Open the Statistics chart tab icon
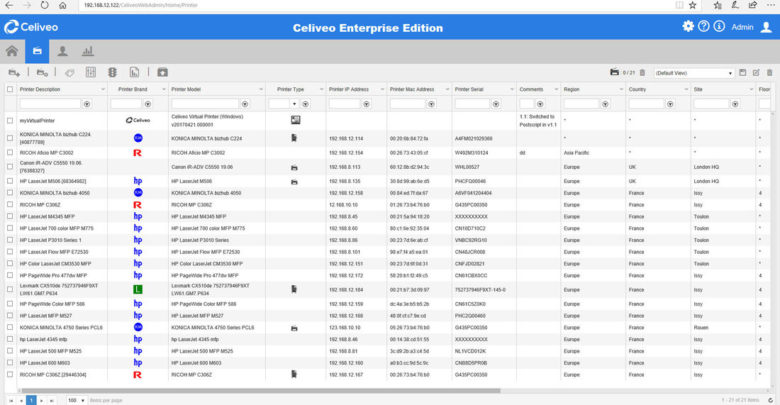This screenshot has height=405, width=780. coord(88,51)
